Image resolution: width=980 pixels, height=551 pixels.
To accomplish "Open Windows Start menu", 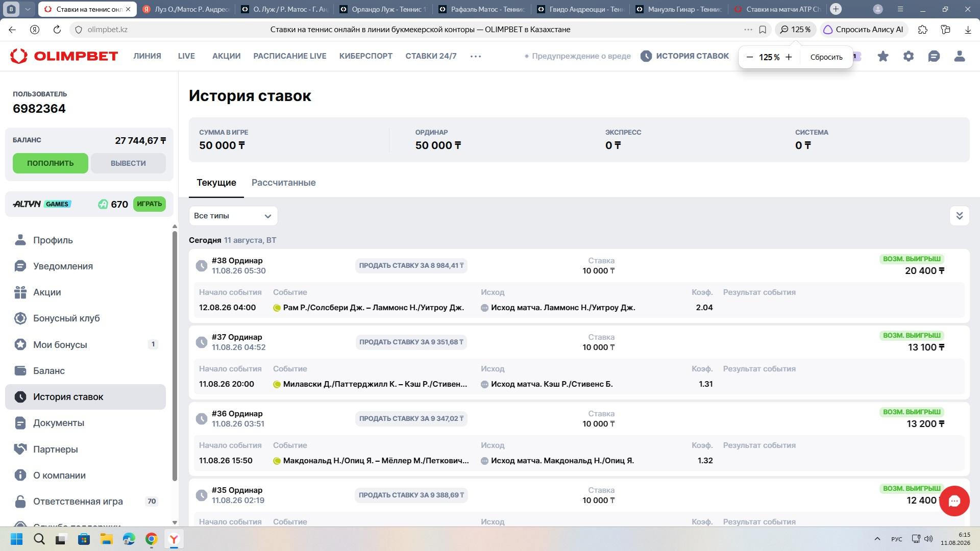I will pos(16,539).
